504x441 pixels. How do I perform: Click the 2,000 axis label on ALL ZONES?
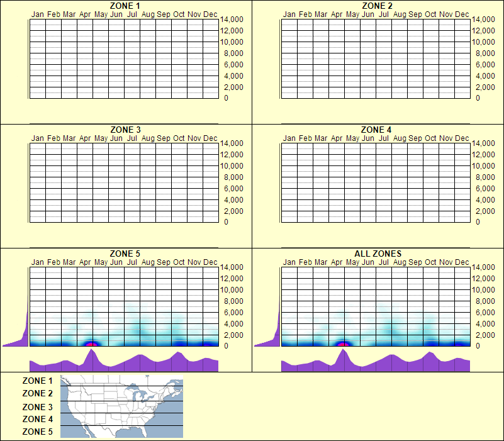(485, 335)
